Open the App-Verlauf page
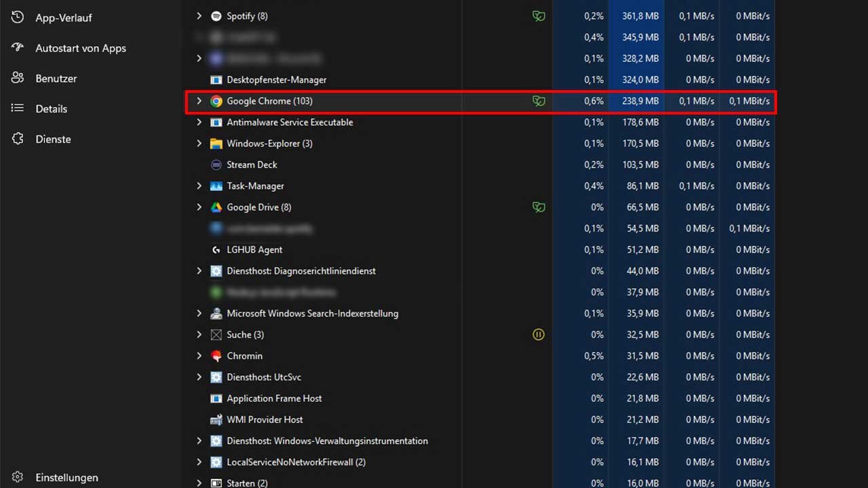Viewport: 868px width, 488px height. pyautogui.click(x=63, y=18)
